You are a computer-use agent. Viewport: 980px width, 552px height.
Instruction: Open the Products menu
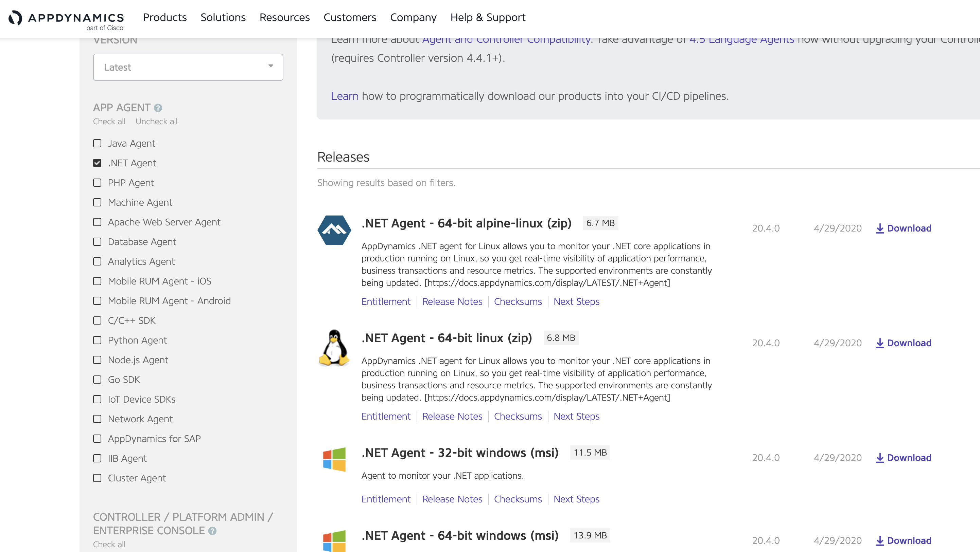pos(165,18)
